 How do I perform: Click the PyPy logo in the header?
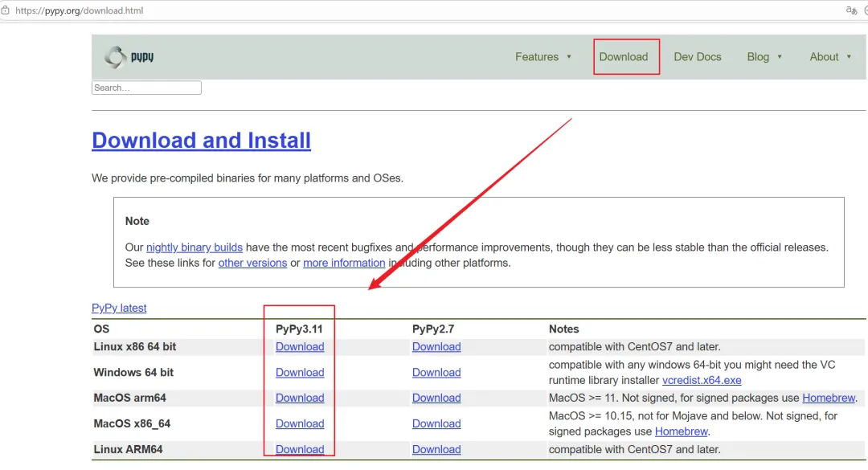(129, 57)
